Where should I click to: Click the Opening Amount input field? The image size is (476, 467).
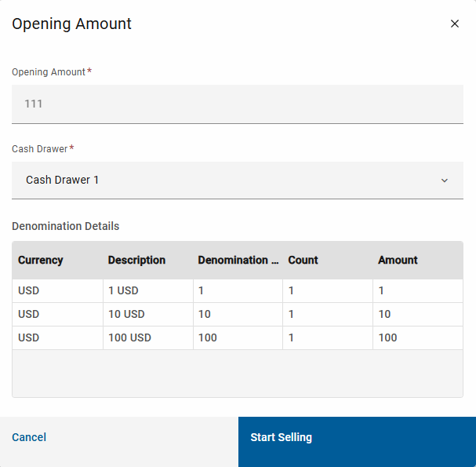(x=237, y=104)
